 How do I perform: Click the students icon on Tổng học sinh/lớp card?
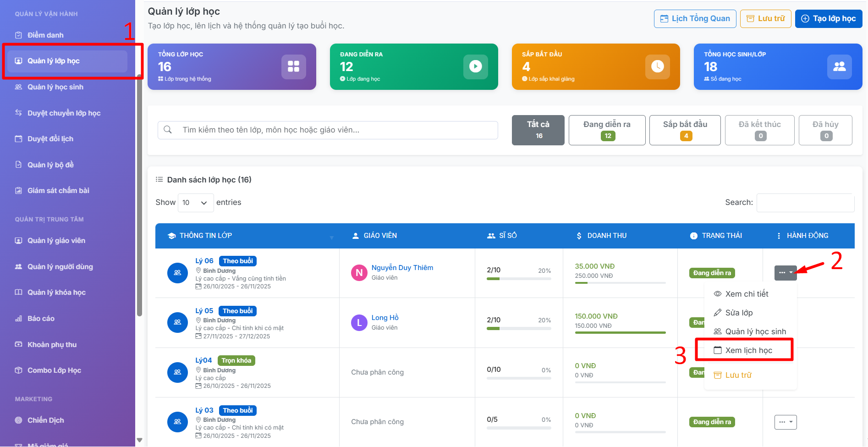coord(839,66)
